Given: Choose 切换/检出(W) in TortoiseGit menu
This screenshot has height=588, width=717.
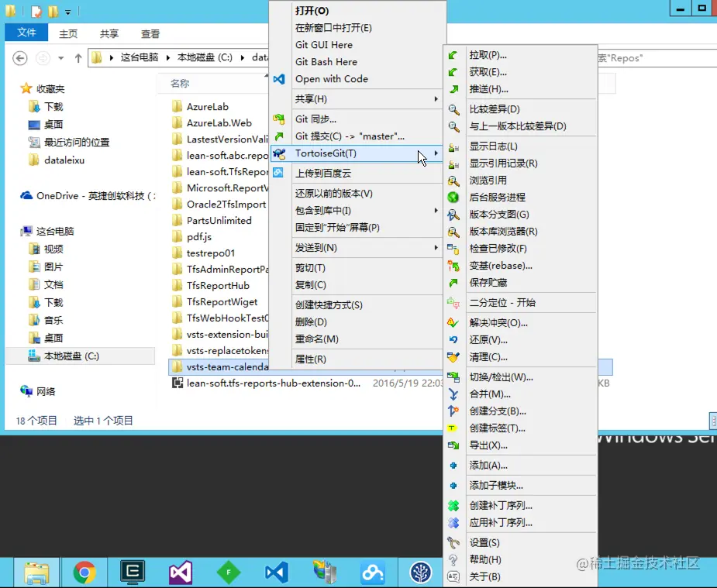Looking at the screenshot, I should point(520,377).
